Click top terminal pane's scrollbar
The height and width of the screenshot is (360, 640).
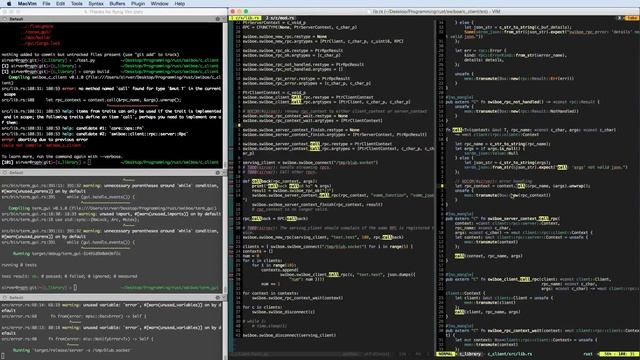(225, 94)
